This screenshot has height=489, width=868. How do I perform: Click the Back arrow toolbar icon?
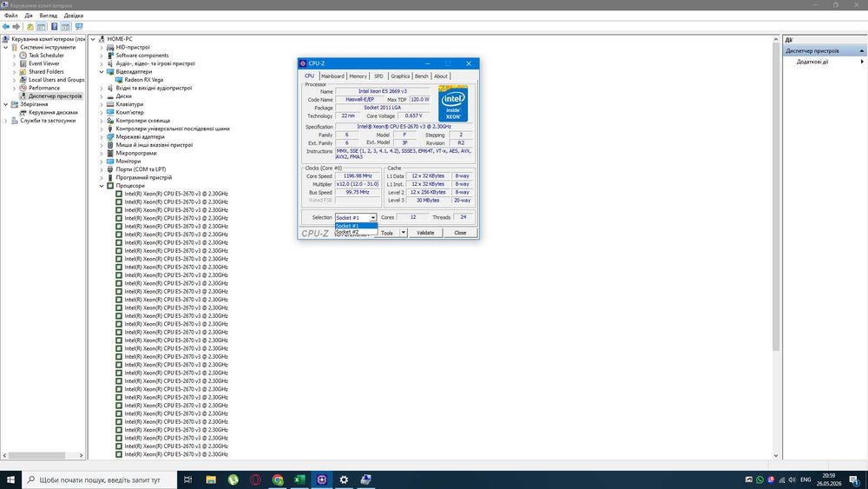[x=6, y=27]
